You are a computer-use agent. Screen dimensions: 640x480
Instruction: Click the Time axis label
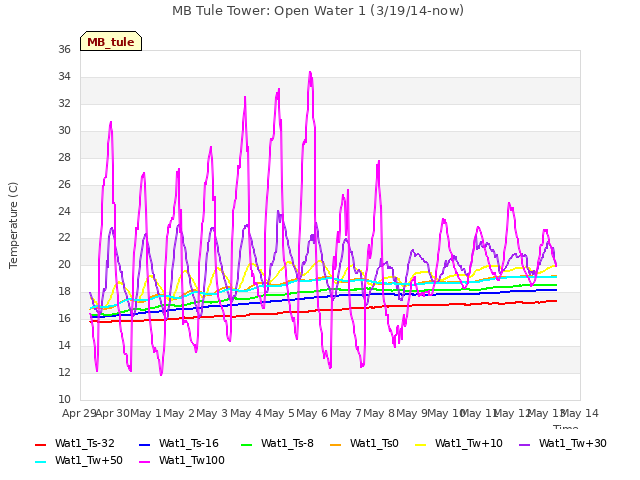point(566,426)
